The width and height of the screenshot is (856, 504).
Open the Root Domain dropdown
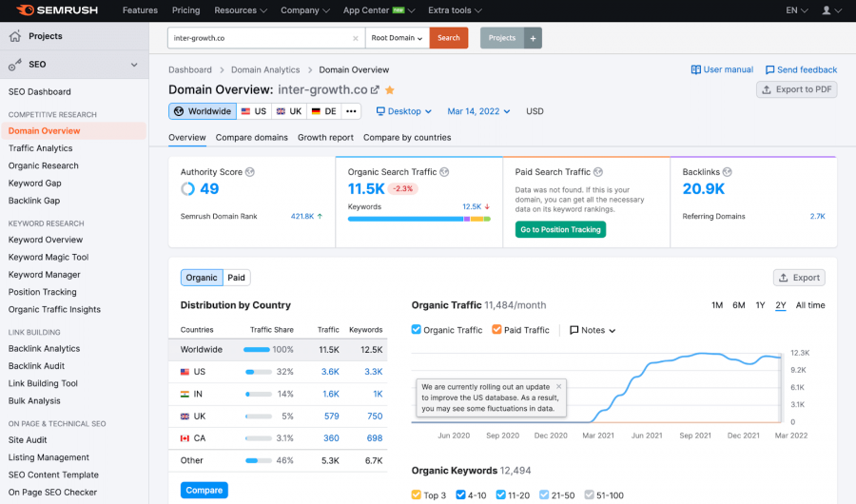coord(398,38)
